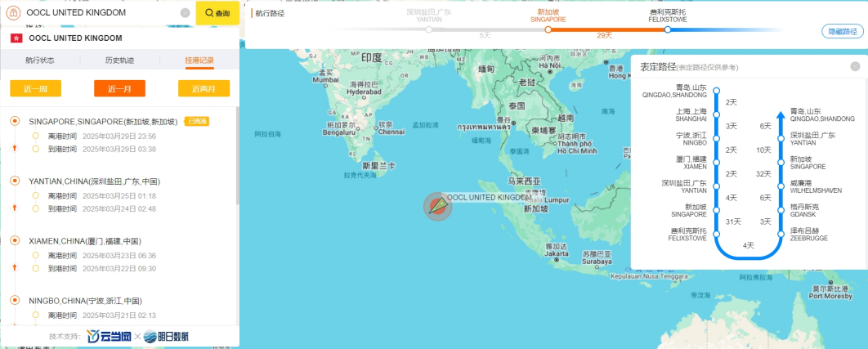Screen dimensions: 868x349
Task: Click the orange 29天 route segment
Action: 608,30
